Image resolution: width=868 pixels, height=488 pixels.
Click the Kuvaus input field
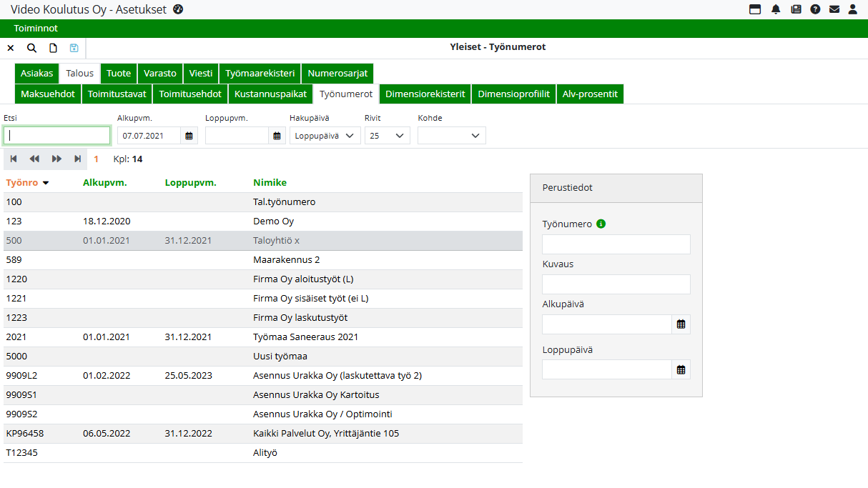[x=616, y=284]
